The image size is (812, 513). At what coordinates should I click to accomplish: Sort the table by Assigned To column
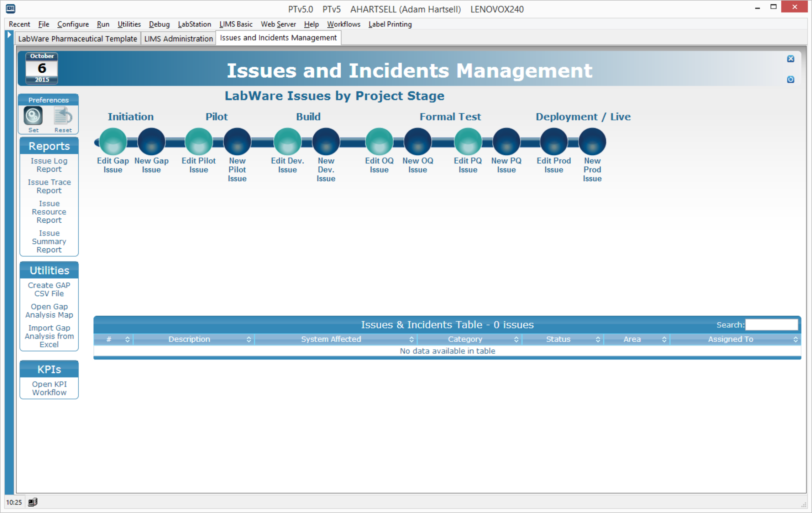730,339
